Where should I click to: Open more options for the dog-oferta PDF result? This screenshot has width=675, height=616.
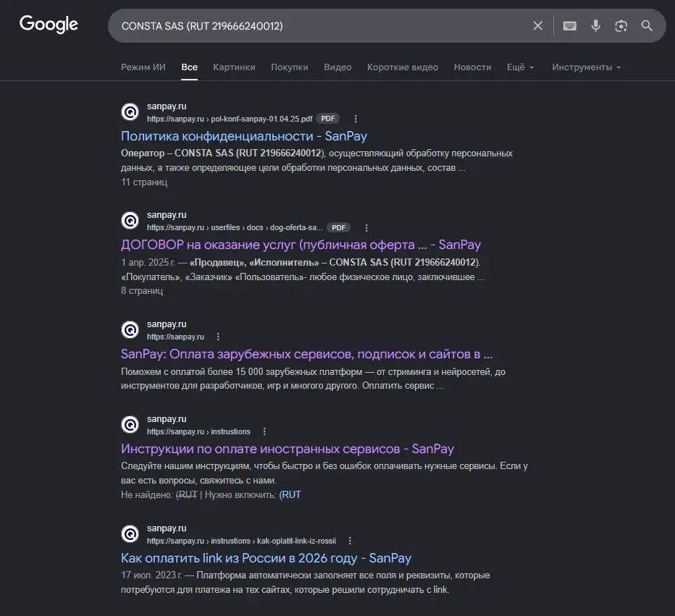366,227
